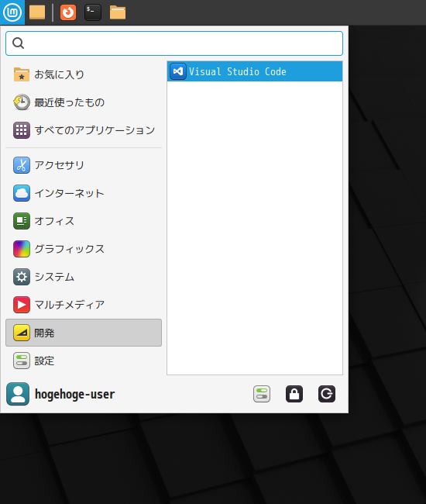The image size is (426, 504).
Task: Launch Visual Studio Code from the list
Action: (255, 71)
